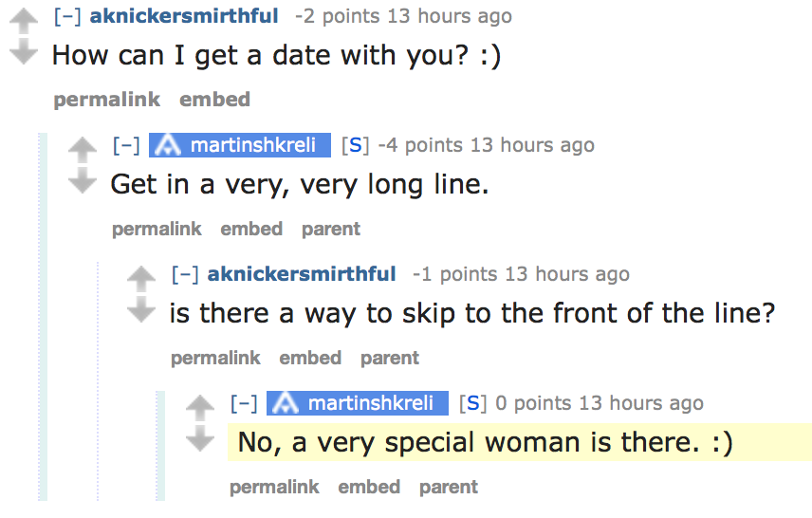
Task: Upvote "a very special woman" reply
Action: point(199,407)
